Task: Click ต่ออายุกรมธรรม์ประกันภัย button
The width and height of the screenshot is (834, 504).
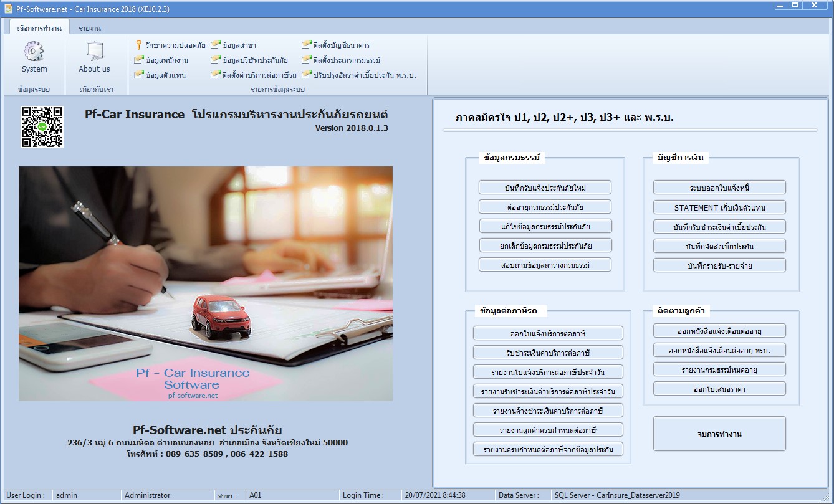Action: tap(545, 207)
